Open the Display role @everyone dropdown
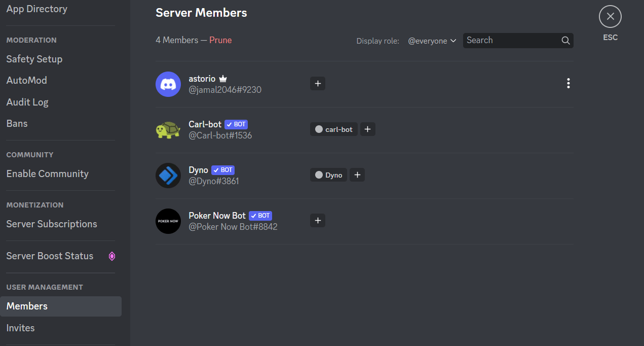 coord(432,41)
